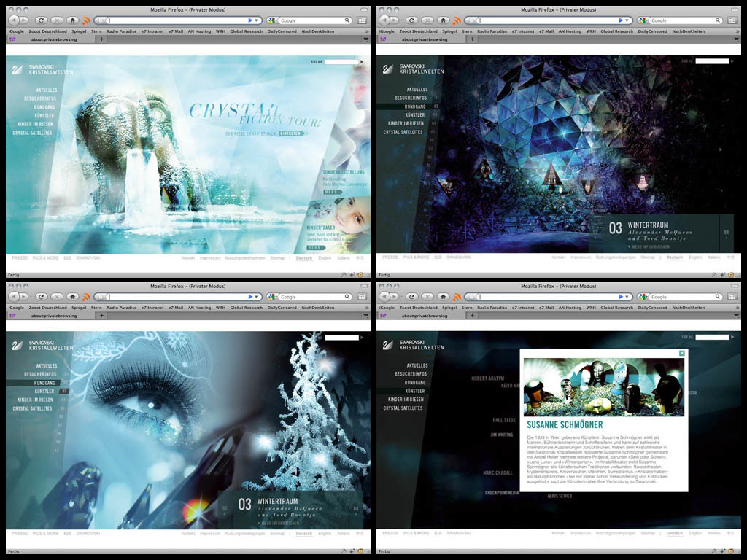This screenshot has height=560, width=747.
Task: Click Reload in the Susanne Schmögner window
Action: coord(411,296)
